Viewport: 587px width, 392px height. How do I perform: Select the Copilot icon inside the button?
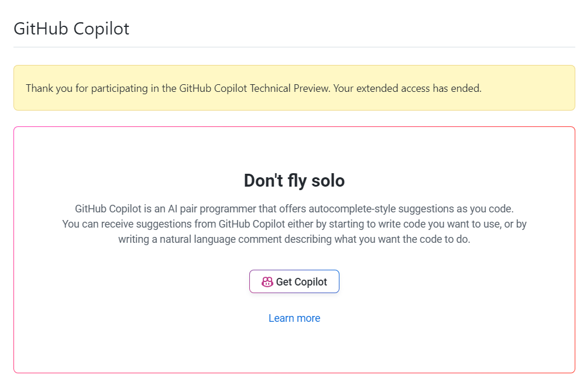(267, 281)
